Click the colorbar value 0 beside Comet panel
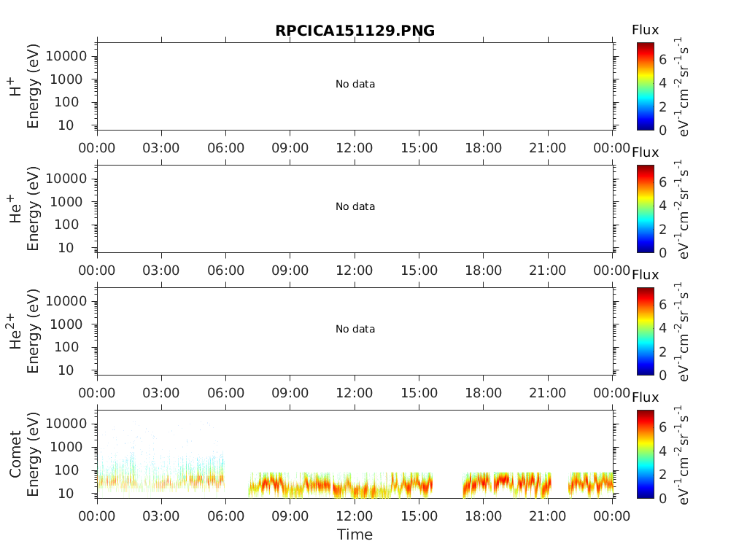747x560 pixels. pyautogui.click(x=662, y=498)
